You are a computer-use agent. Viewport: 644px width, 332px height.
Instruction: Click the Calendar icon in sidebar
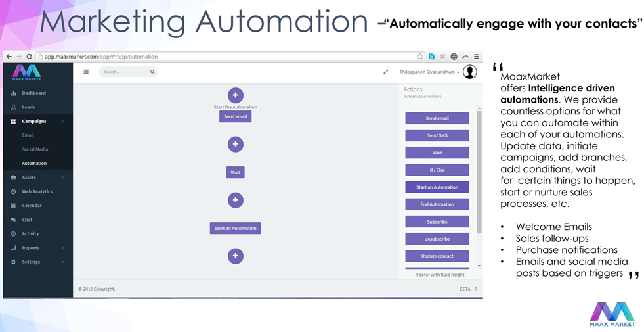[x=13, y=205]
